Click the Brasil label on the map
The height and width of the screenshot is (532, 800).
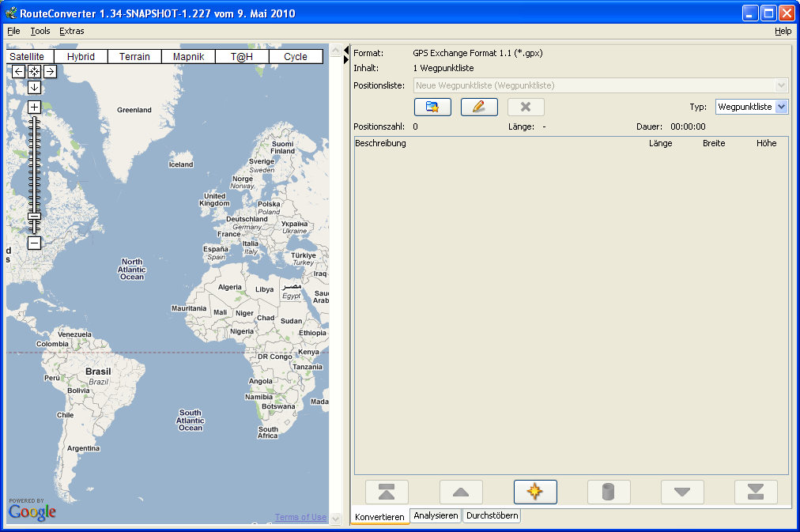tap(98, 372)
